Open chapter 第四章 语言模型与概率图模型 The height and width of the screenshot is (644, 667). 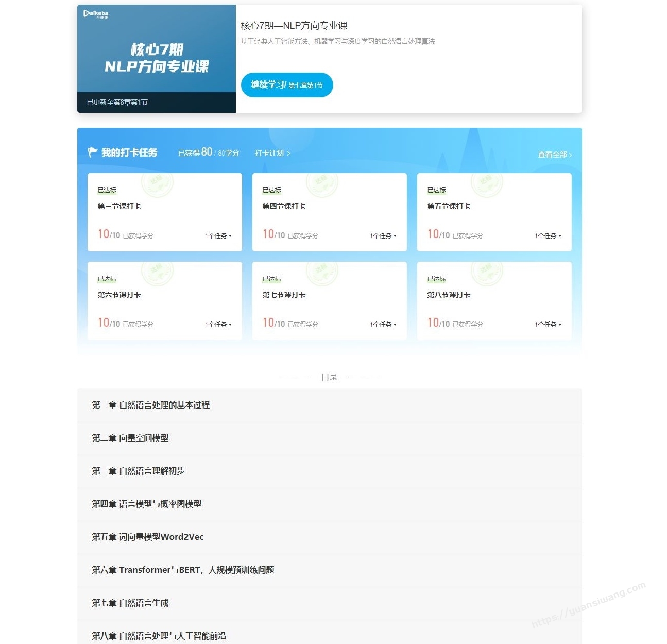click(329, 504)
